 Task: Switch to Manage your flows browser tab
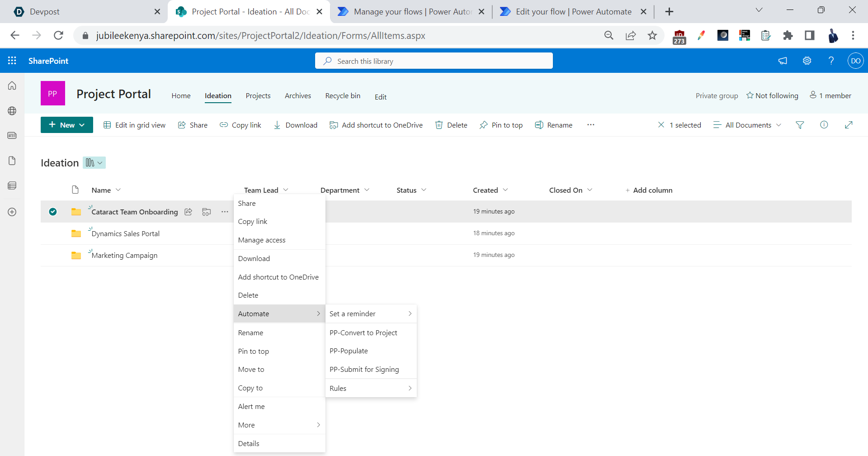[410, 12]
